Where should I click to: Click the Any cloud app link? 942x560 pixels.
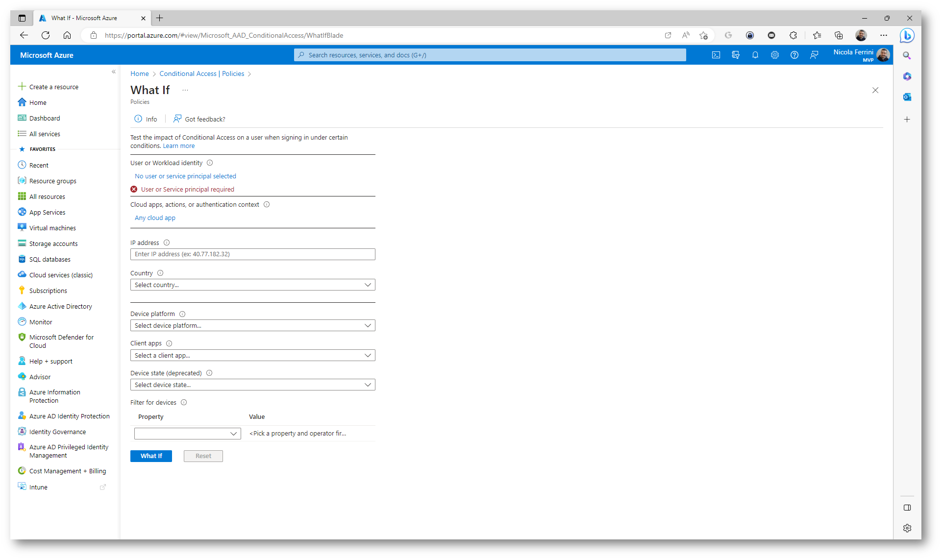pyautogui.click(x=155, y=218)
